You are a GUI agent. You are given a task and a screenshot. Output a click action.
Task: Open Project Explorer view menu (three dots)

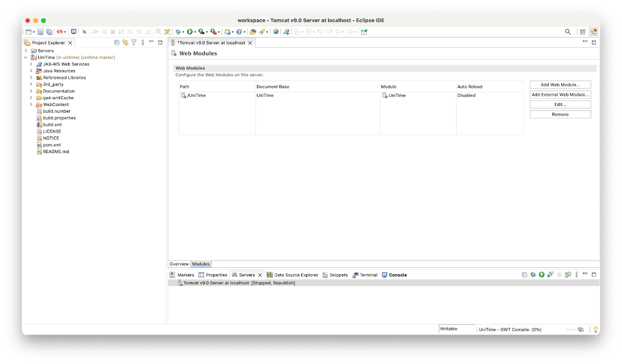point(143,42)
